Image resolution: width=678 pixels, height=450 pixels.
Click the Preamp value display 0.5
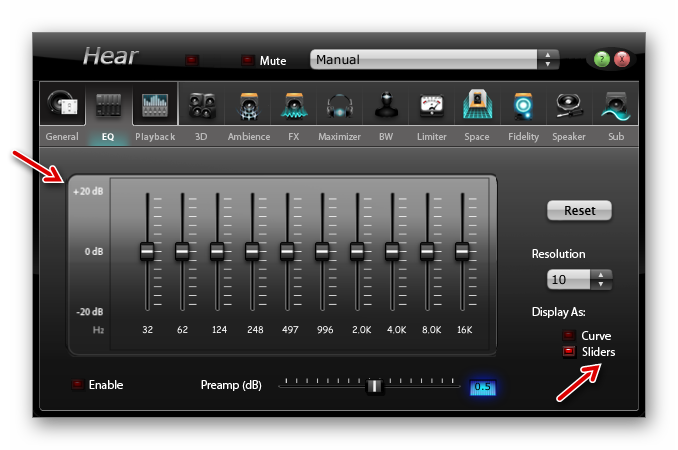[x=483, y=387]
